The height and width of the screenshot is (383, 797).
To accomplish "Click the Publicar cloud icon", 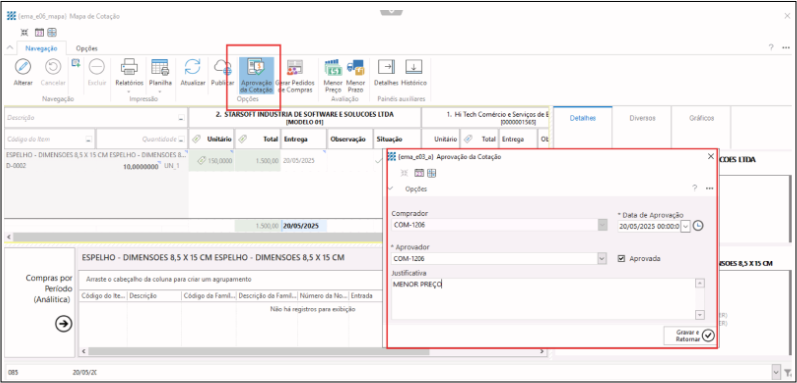I will tap(223, 67).
